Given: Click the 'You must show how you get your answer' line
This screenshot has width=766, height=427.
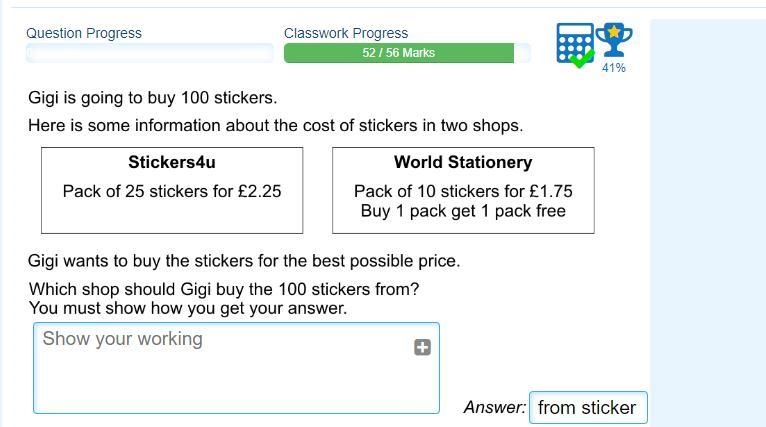Looking at the screenshot, I should [188, 308].
